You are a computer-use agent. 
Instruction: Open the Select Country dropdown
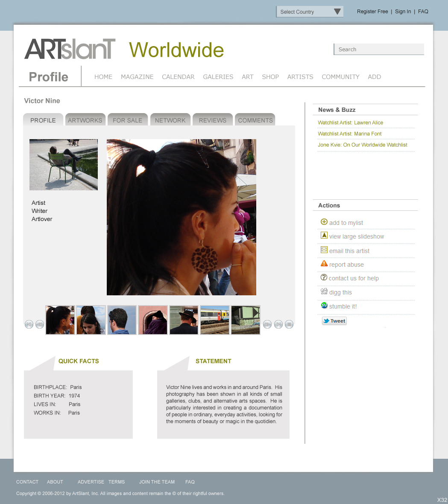tap(310, 12)
